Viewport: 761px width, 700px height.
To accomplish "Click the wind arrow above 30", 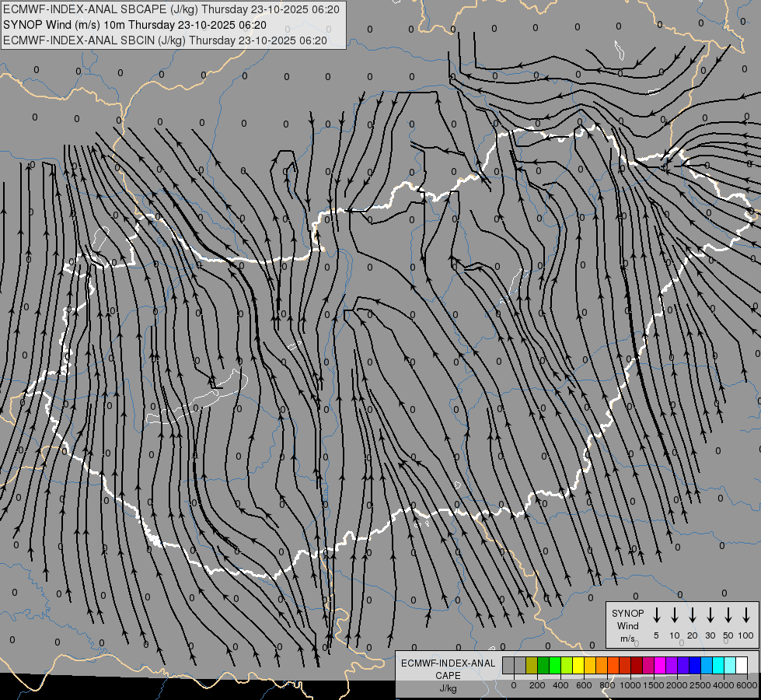I will click(710, 615).
